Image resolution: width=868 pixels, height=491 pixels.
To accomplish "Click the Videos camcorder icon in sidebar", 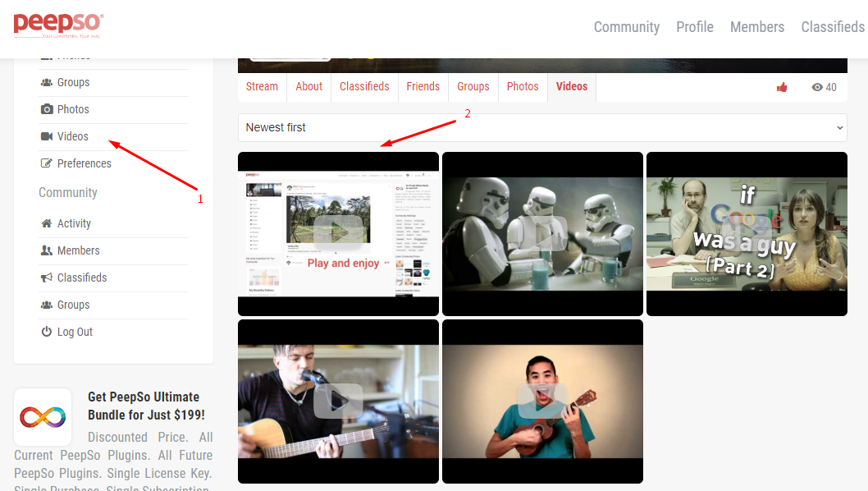I will 47,136.
